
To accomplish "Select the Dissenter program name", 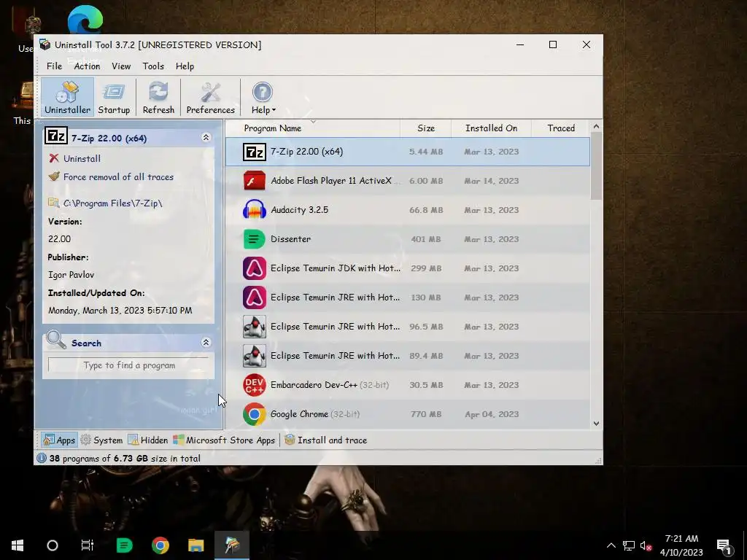I will tap(290, 239).
